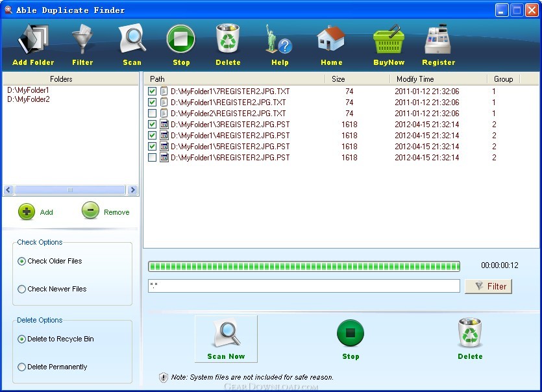Check the 6REGISTER2.JPG.PST checkbox

[x=152, y=158]
